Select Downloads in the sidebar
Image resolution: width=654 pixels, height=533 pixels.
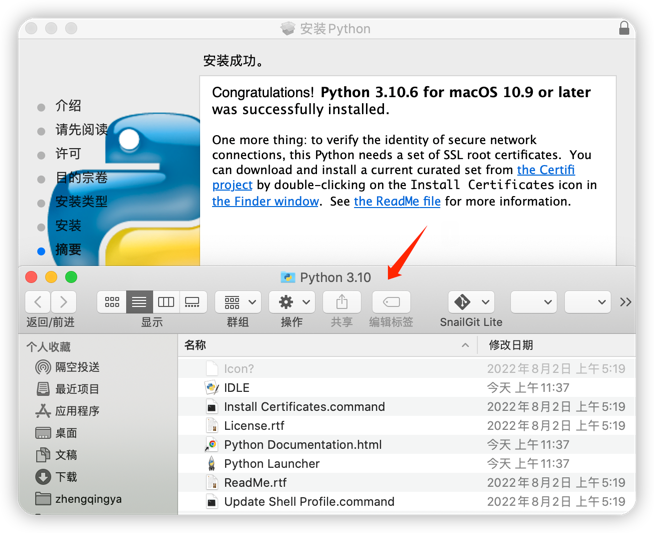(66, 477)
